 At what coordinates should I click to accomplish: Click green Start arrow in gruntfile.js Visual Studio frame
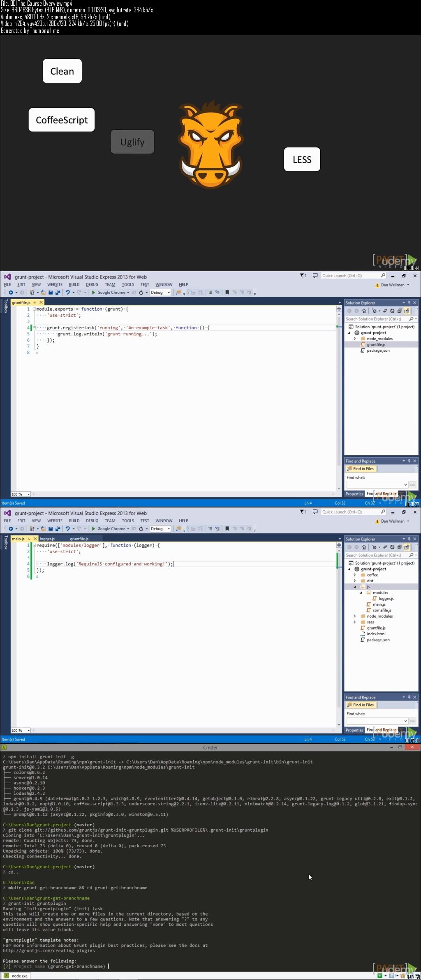tap(94, 293)
